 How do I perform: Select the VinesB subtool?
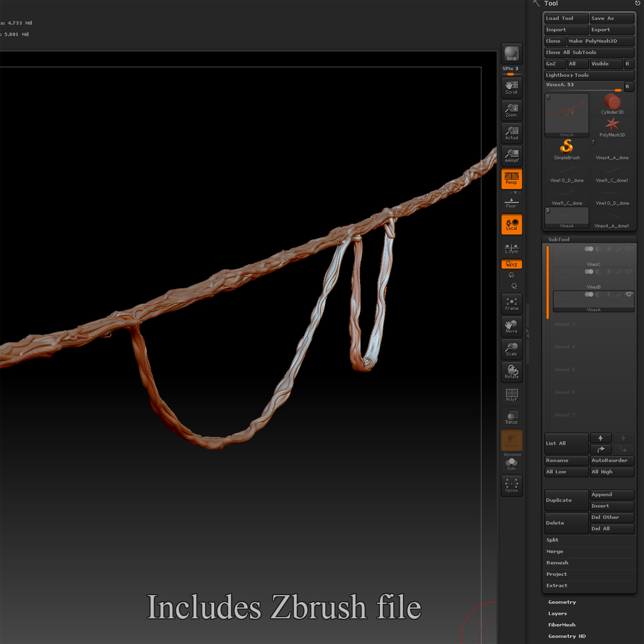tap(594, 279)
